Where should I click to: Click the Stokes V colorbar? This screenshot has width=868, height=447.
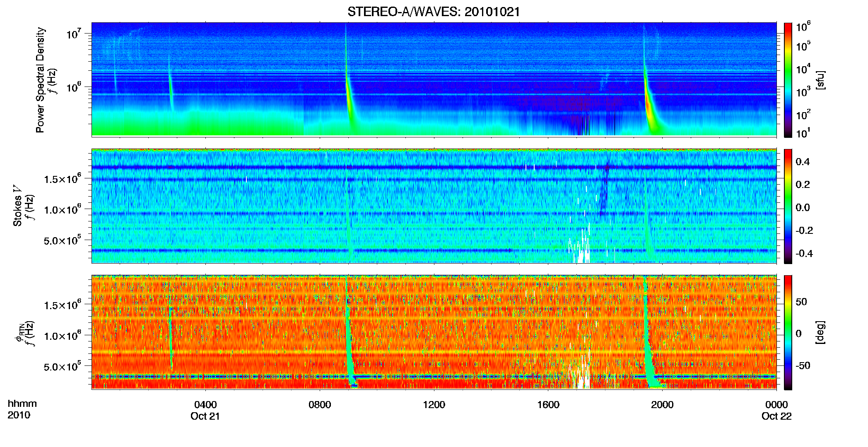click(x=788, y=206)
